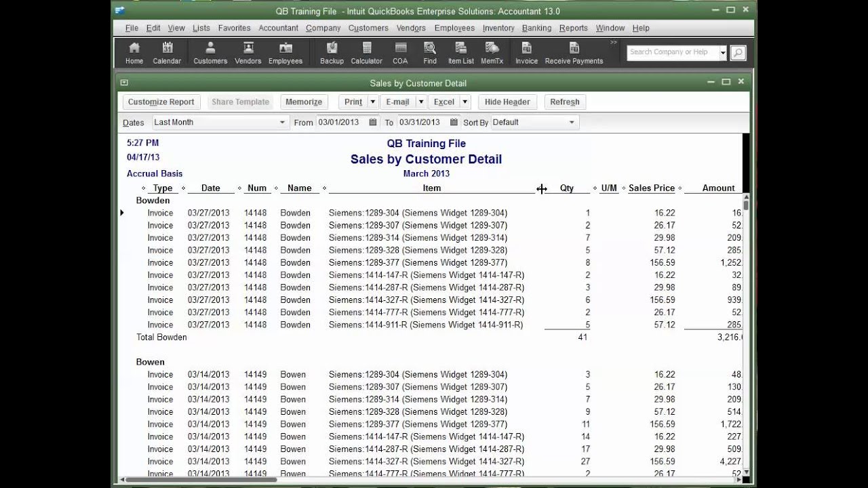Open the Calculator toolbar icon
Image resolution: width=868 pixels, height=488 pixels.
click(x=367, y=53)
